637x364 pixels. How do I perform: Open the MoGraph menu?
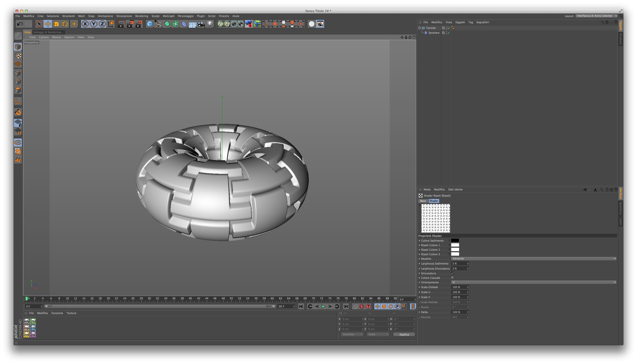coord(168,16)
